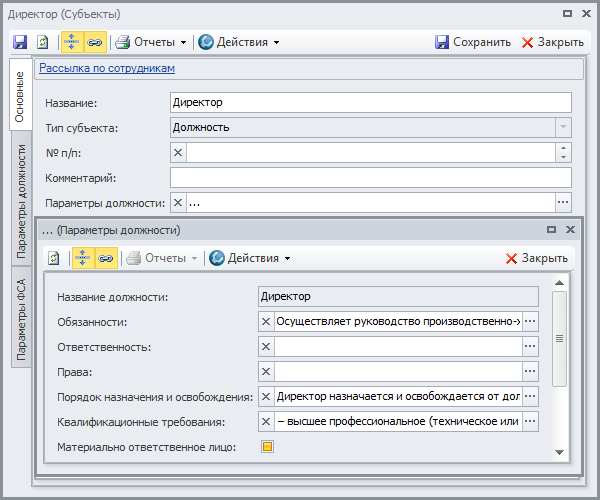Image resolution: width=600 pixels, height=500 pixels.
Task: Open the Параметры ФСА side tab
Action: coord(20,318)
